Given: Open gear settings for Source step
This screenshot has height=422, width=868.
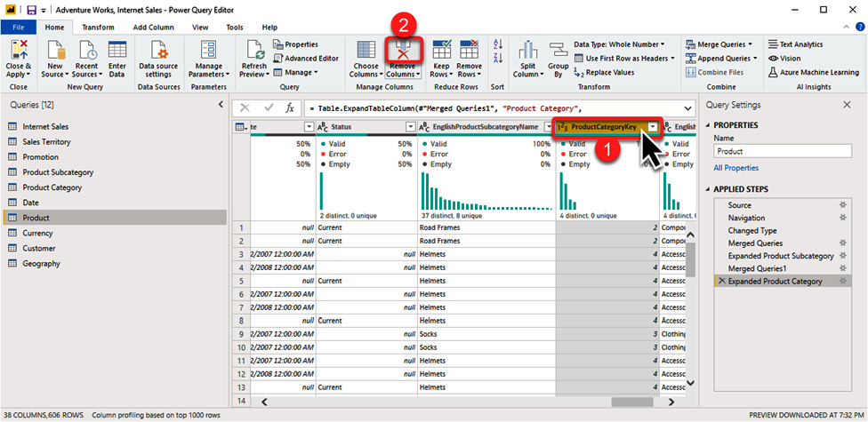Looking at the screenshot, I should (x=842, y=205).
